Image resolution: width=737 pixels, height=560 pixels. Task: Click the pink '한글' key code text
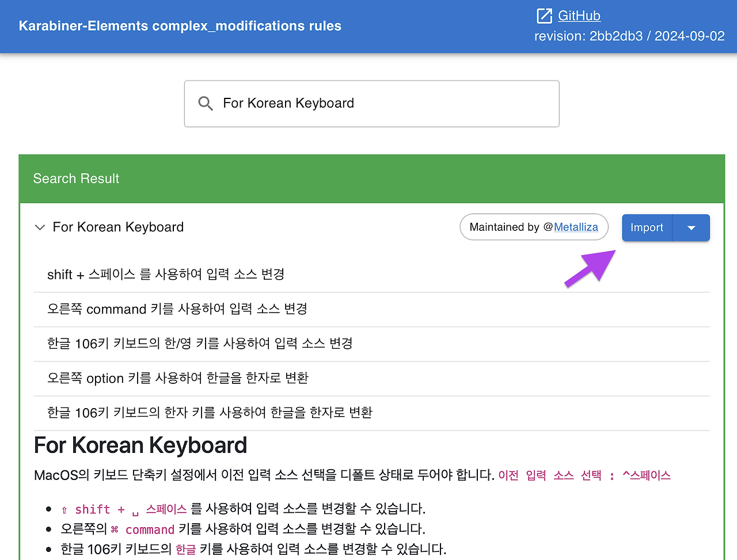185,550
